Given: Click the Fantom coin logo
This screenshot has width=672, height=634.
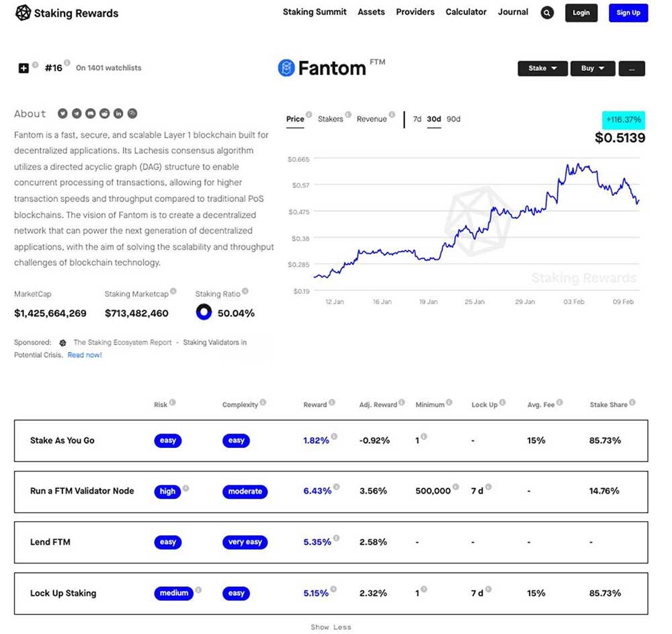Looking at the screenshot, I should [286, 68].
